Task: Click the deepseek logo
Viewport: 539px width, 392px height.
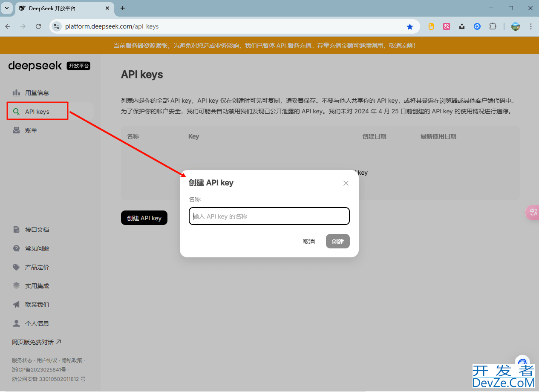Action: [x=35, y=66]
